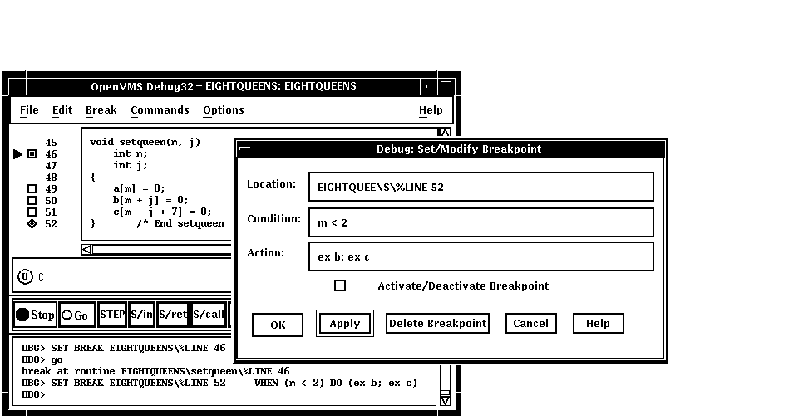Click the monitor icon beside variable c

(25, 276)
